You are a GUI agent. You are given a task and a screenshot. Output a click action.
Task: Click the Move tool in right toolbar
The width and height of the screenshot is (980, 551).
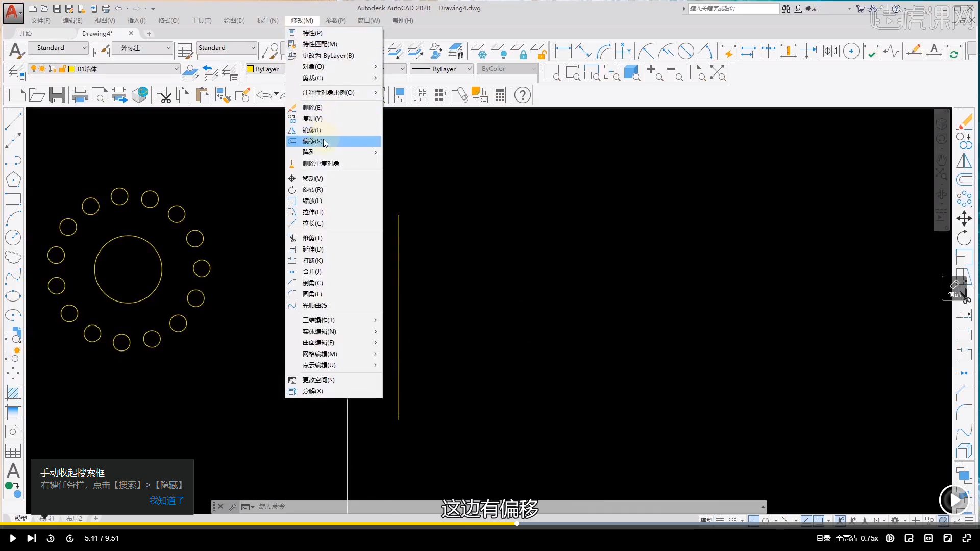pos(964,218)
